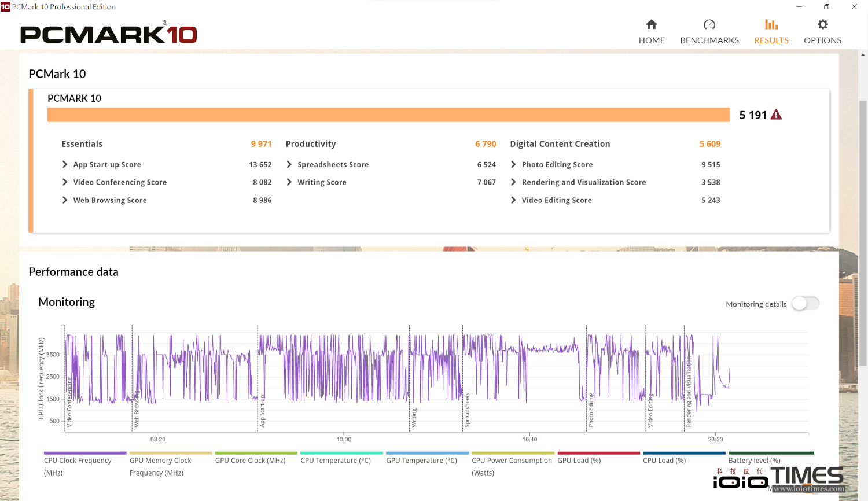Click the Writing marker in graph
This screenshot has height=501, width=868.
414,418
